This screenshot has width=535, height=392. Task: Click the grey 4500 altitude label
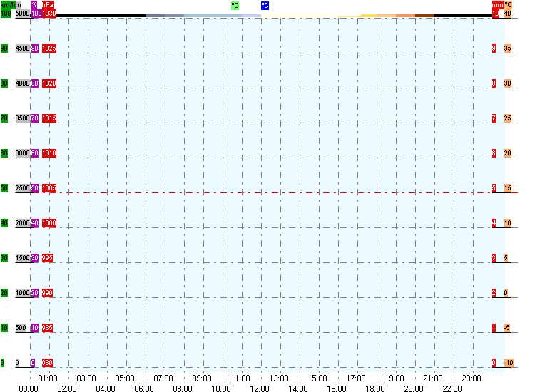23,48
